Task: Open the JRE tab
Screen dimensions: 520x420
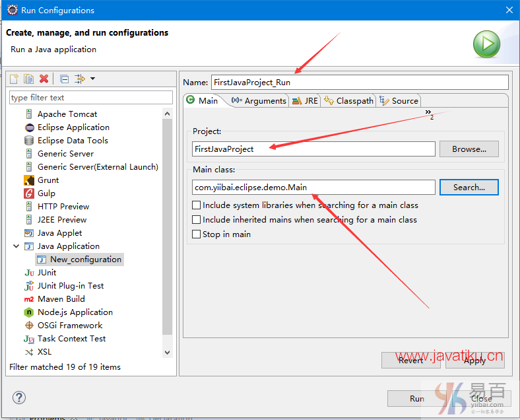Action: point(305,100)
